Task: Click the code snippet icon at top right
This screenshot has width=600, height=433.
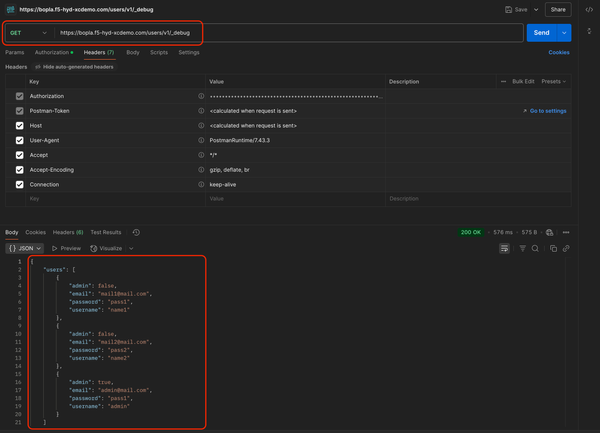Action: (x=589, y=9)
